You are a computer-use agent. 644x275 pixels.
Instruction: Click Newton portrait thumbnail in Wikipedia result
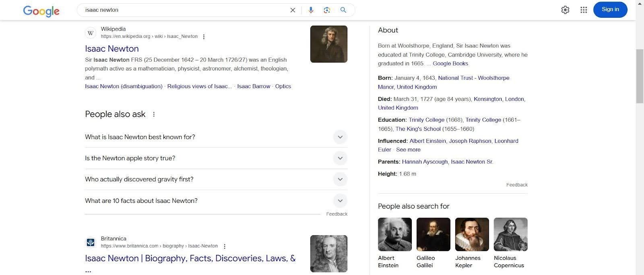tap(329, 44)
